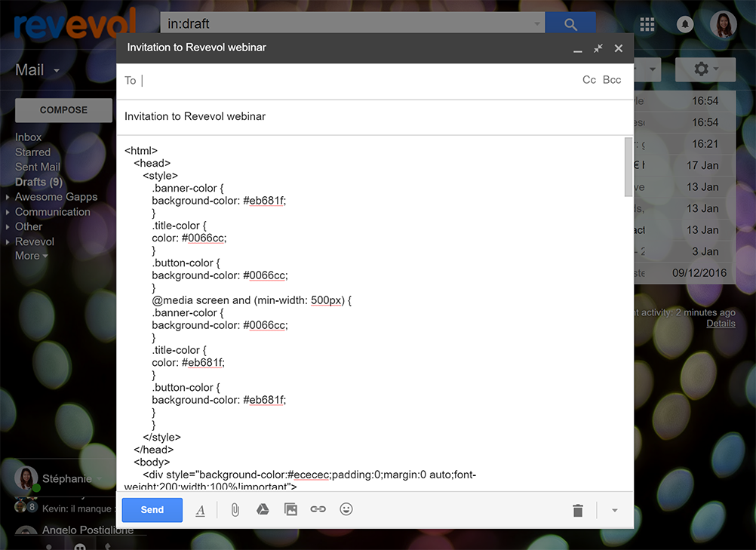
Task: Open Kevin's chat conversation
Action: pyautogui.click(x=65, y=509)
